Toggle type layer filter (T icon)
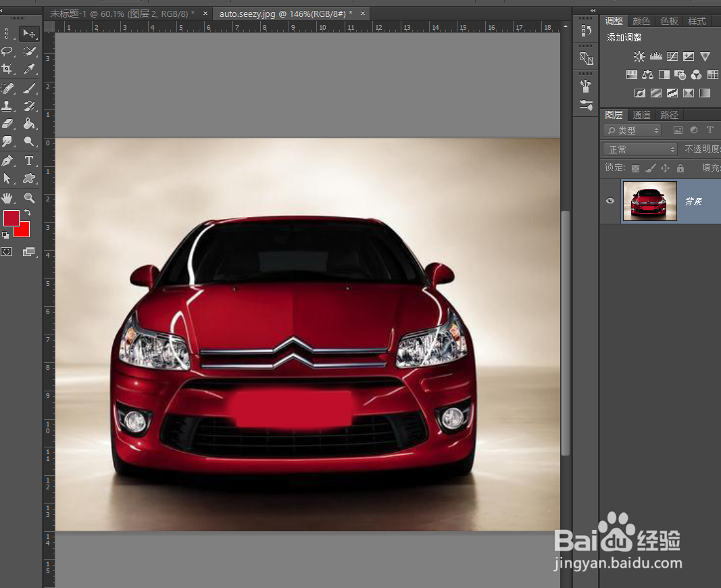The height and width of the screenshot is (588, 721). (x=710, y=130)
